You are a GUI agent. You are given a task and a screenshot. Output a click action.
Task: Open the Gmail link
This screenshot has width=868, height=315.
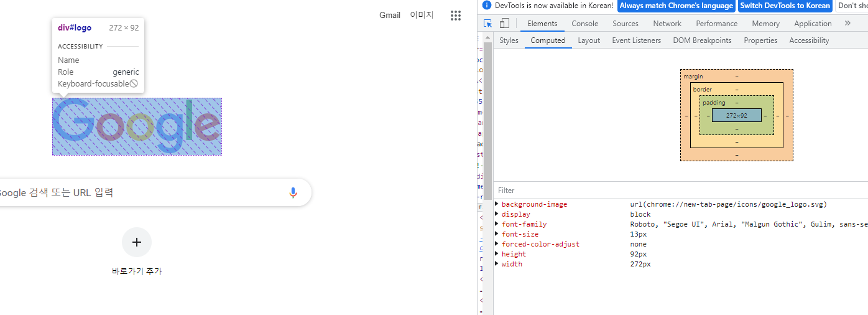click(x=390, y=15)
